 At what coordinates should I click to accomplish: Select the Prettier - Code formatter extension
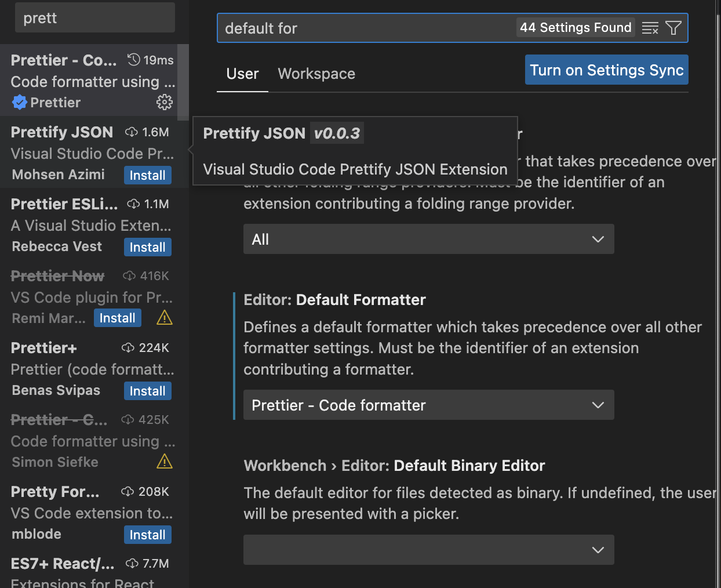coord(89,81)
